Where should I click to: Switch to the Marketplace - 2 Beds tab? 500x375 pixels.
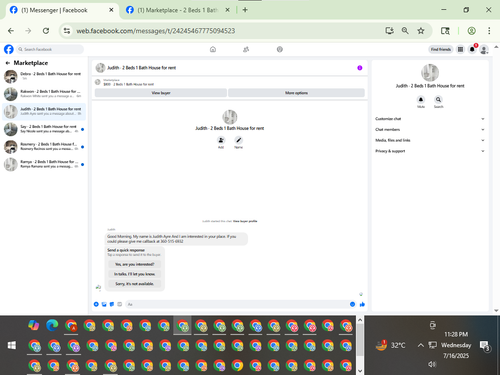pyautogui.click(x=177, y=10)
